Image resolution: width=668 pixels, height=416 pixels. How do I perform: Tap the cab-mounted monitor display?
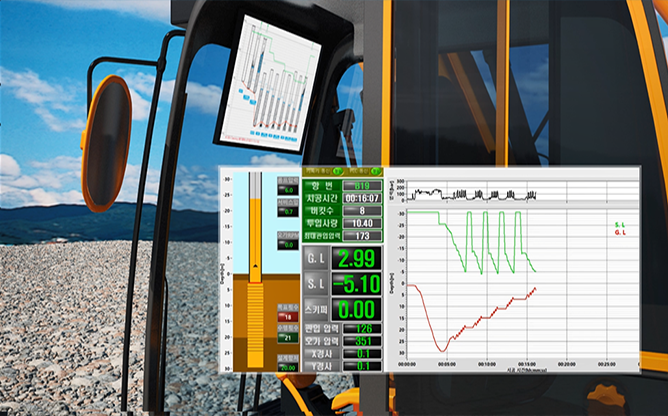coord(268,83)
